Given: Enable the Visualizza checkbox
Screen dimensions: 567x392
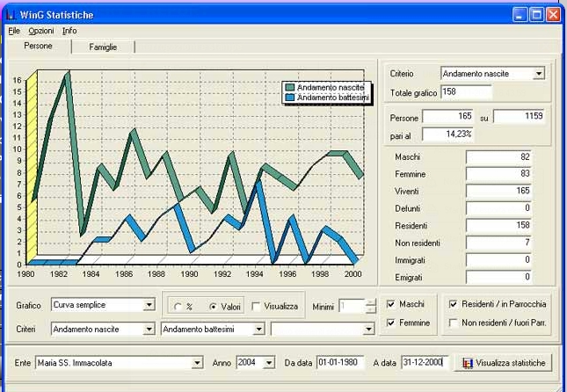Looking at the screenshot, I should click(256, 307).
